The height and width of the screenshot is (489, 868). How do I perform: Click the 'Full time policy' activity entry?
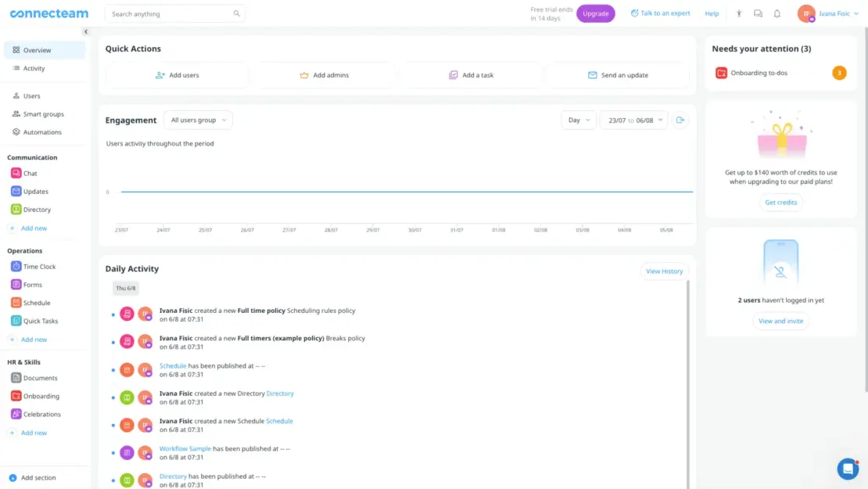tap(257, 315)
